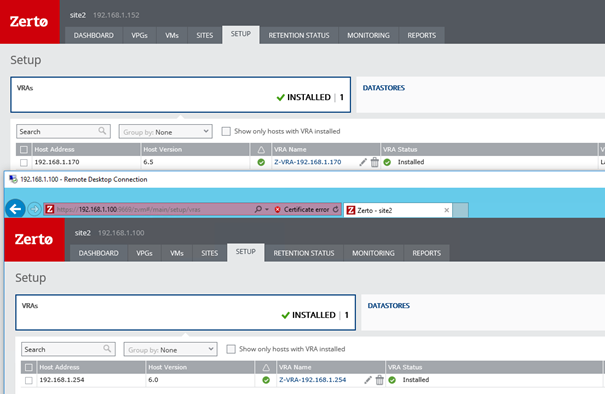The image size is (605, 394).
Task: Open SITES tab in the lower window
Action: click(210, 253)
